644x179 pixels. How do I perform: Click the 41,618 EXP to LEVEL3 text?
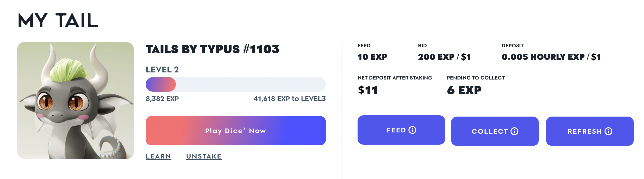[x=290, y=99]
